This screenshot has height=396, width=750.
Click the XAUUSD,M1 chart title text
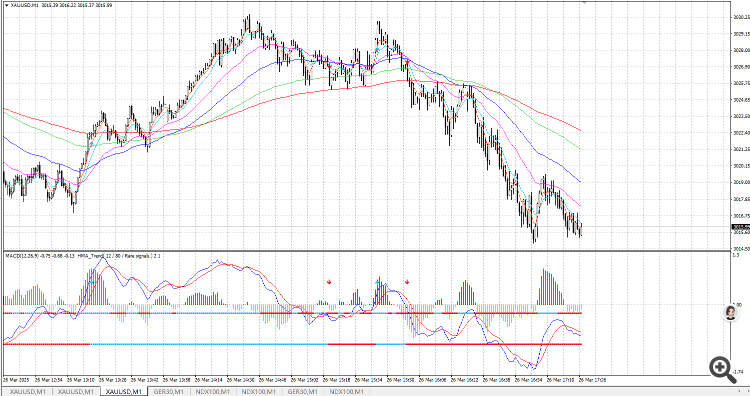pos(24,5)
